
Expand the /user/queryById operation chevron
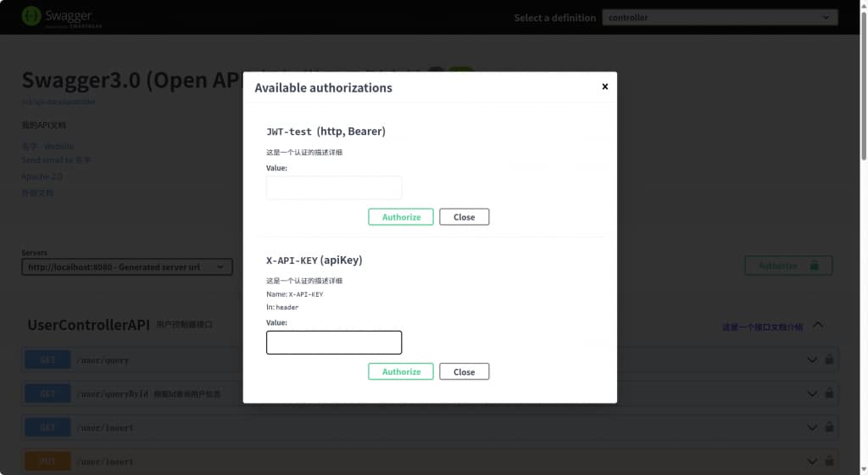point(812,394)
